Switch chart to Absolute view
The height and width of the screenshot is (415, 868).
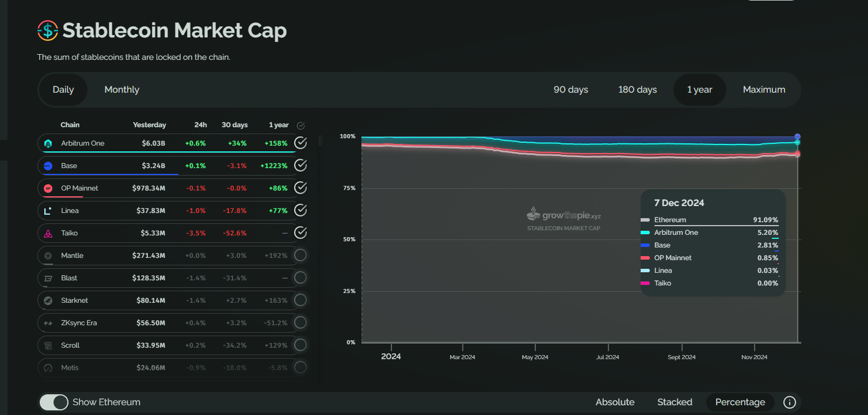point(615,402)
